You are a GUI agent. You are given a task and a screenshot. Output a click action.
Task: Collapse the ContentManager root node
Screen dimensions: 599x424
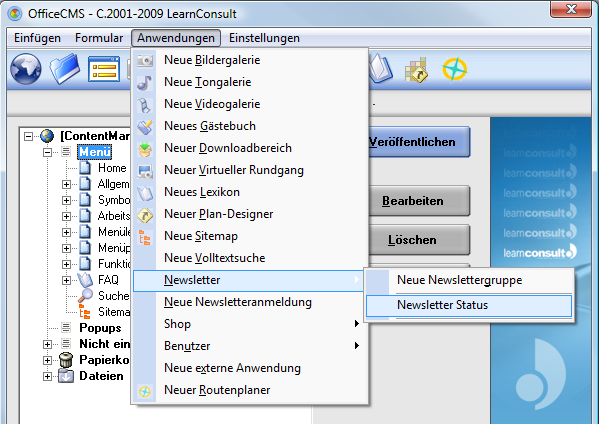coord(28,136)
